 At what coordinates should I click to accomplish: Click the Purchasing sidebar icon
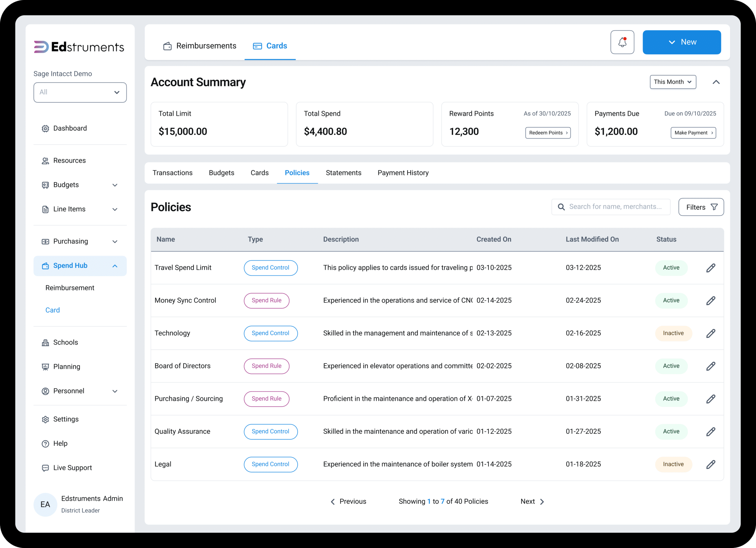(45, 241)
